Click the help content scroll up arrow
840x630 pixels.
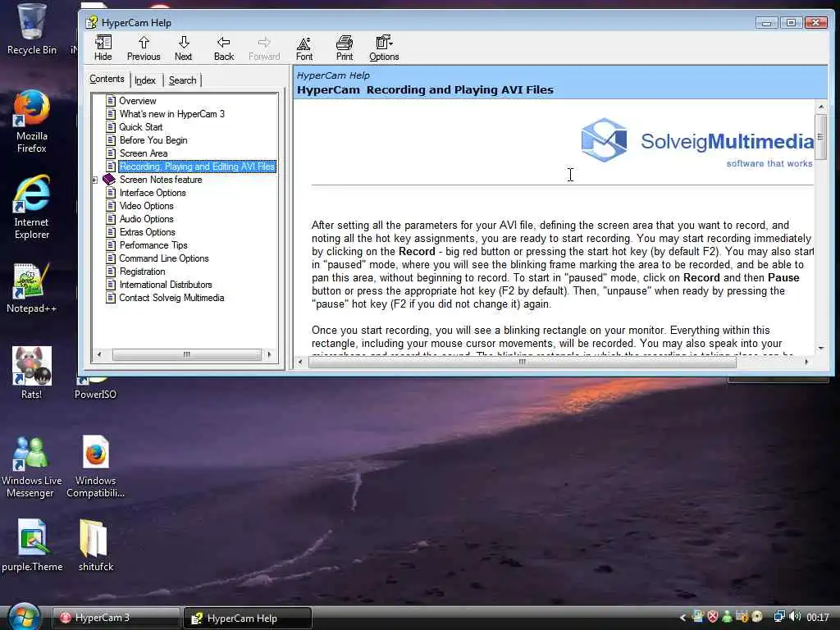coord(820,107)
